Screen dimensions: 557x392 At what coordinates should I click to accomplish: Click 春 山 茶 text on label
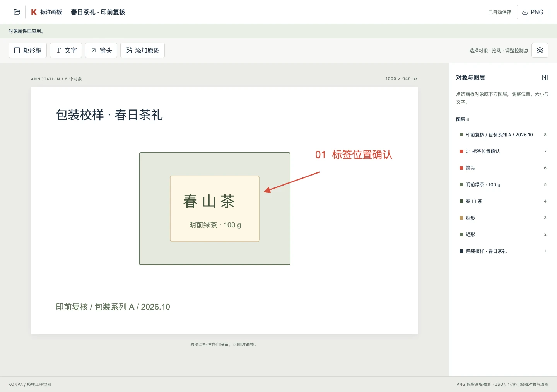[x=209, y=201]
